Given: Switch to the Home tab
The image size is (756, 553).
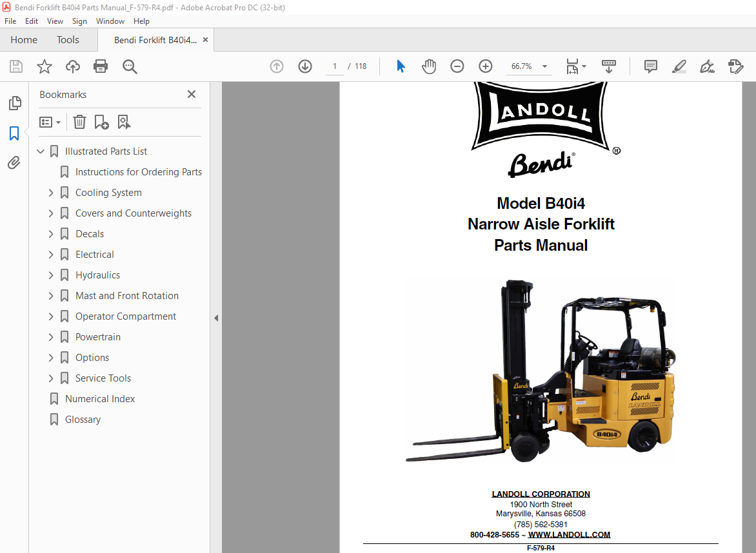Looking at the screenshot, I should coord(24,40).
